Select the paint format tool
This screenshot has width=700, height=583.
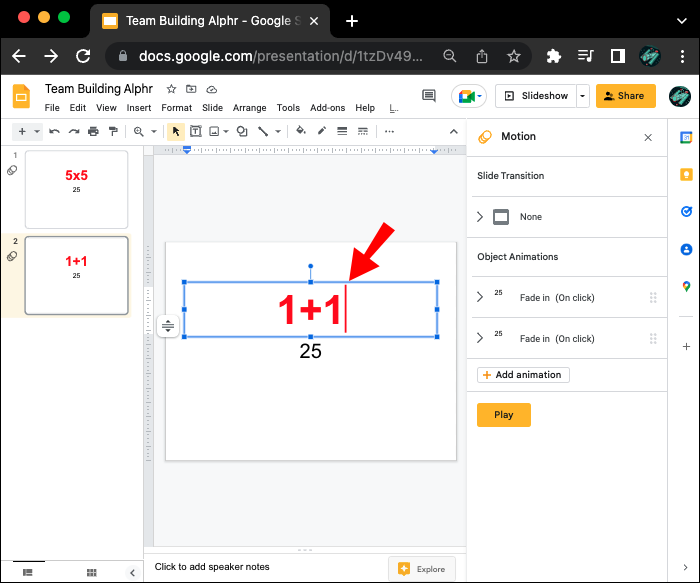coord(113,131)
